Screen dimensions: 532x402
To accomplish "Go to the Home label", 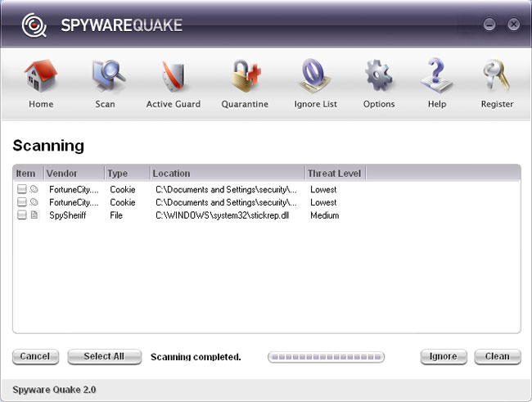I will 41,104.
